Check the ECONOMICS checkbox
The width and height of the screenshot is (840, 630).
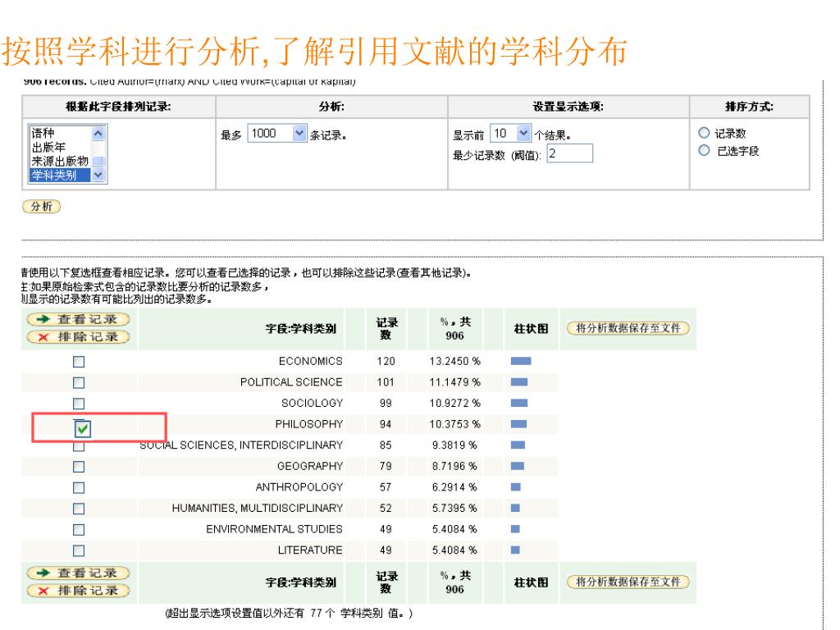(80, 361)
